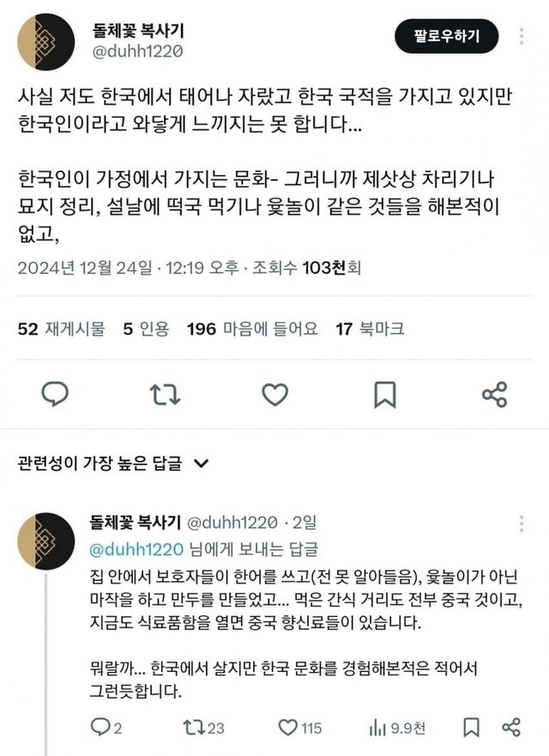Viewport: 549px width, 756px height.
Task: Click the reply icon showing 2 comments
Action: (x=106, y=727)
